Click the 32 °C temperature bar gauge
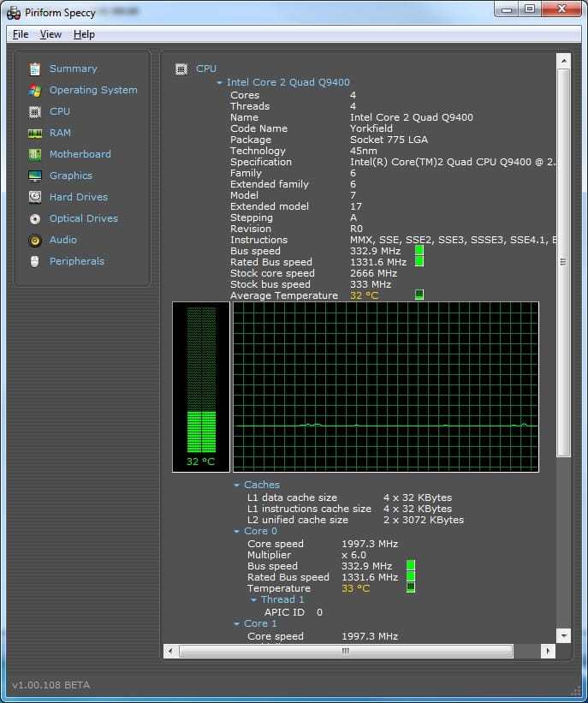The width and height of the screenshot is (588, 703). tap(201, 387)
